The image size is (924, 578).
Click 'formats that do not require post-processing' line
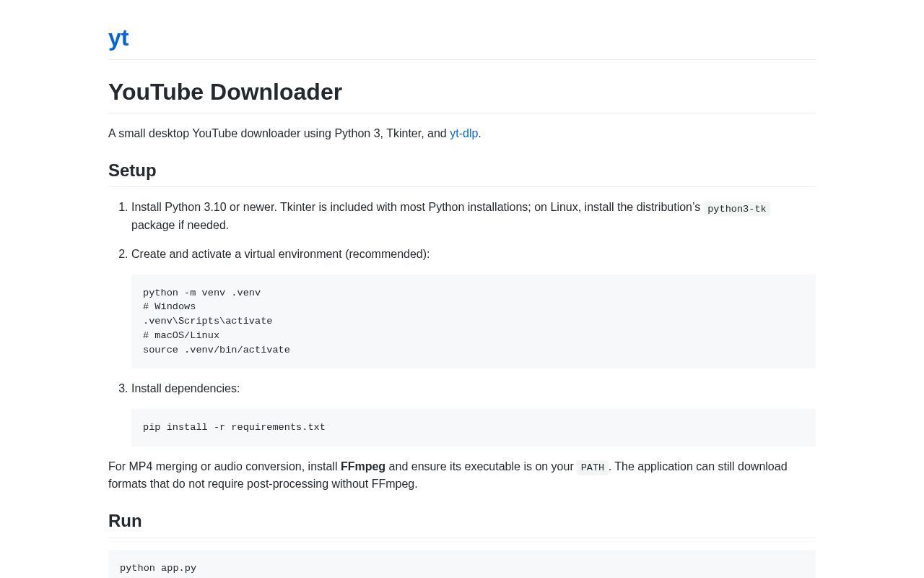(263, 484)
